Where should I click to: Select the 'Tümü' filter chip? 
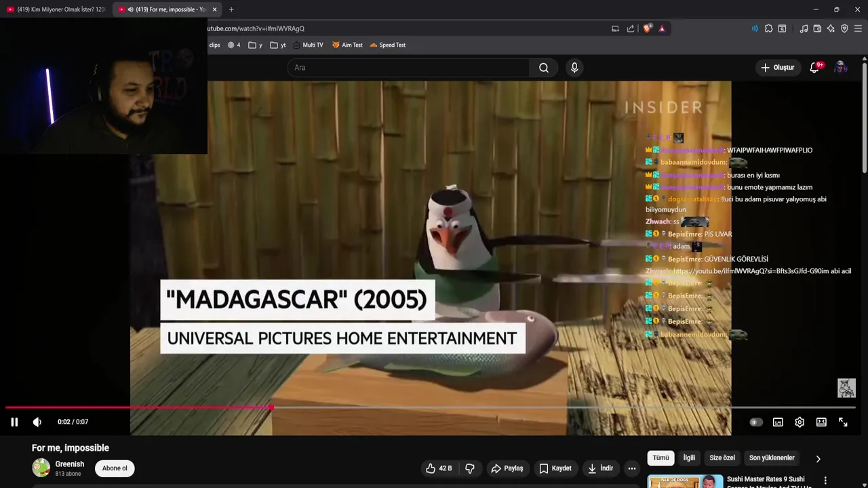tap(660, 458)
